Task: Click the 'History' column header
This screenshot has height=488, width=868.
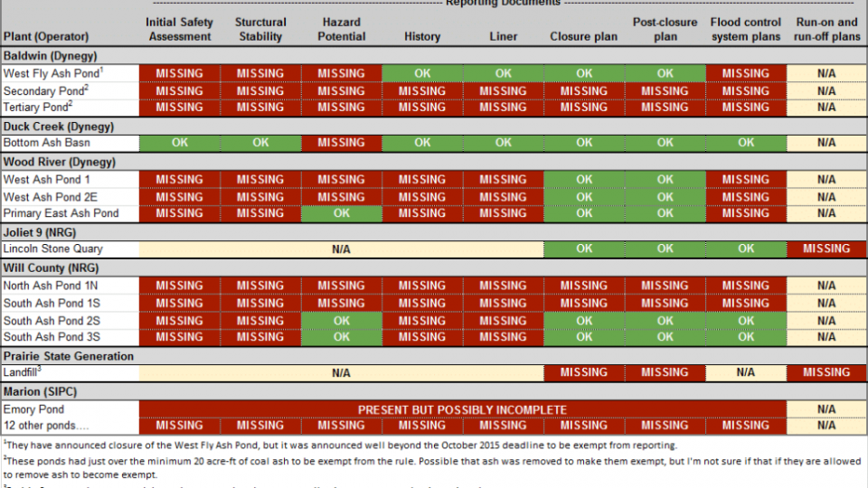Action: point(422,36)
